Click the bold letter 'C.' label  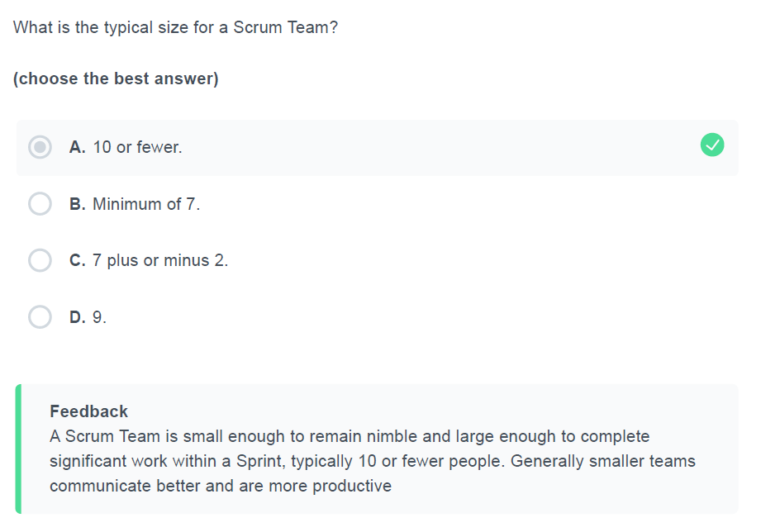point(77,261)
